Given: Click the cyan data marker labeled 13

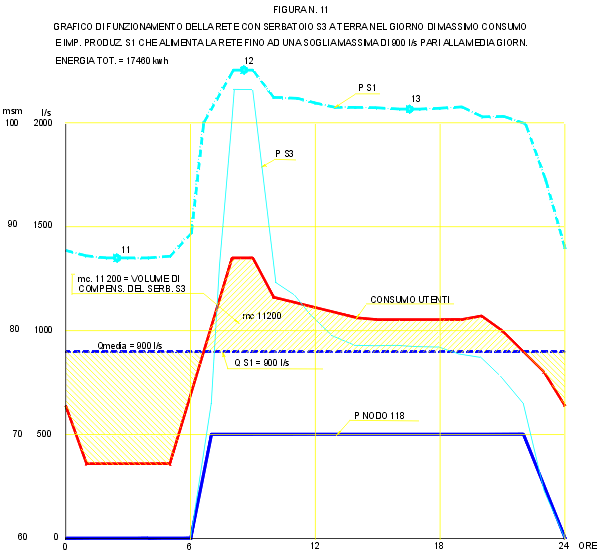Looking at the screenshot, I should pyautogui.click(x=409, y=108).
